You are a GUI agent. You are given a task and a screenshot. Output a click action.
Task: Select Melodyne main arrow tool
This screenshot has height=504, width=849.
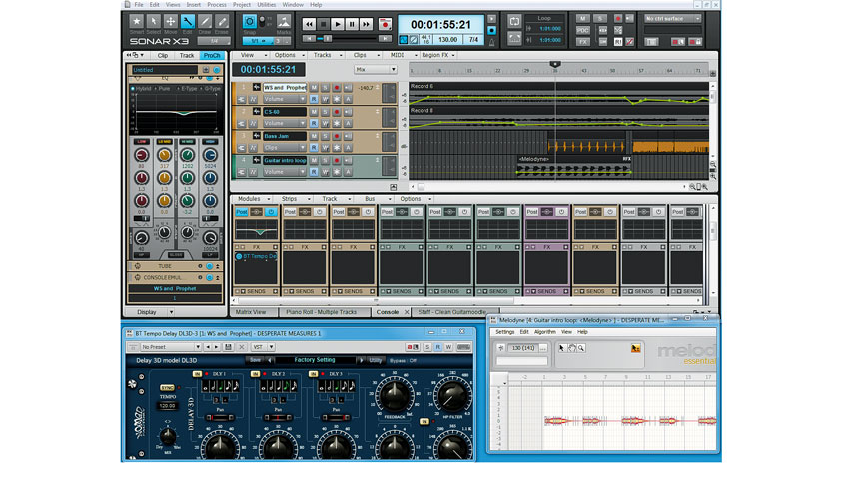tap(561, 348)
